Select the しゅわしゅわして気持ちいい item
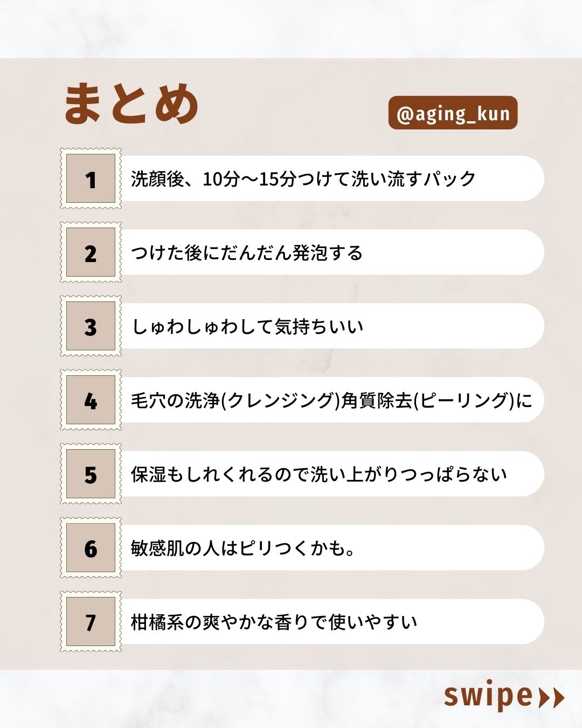 tap(248, 326)
